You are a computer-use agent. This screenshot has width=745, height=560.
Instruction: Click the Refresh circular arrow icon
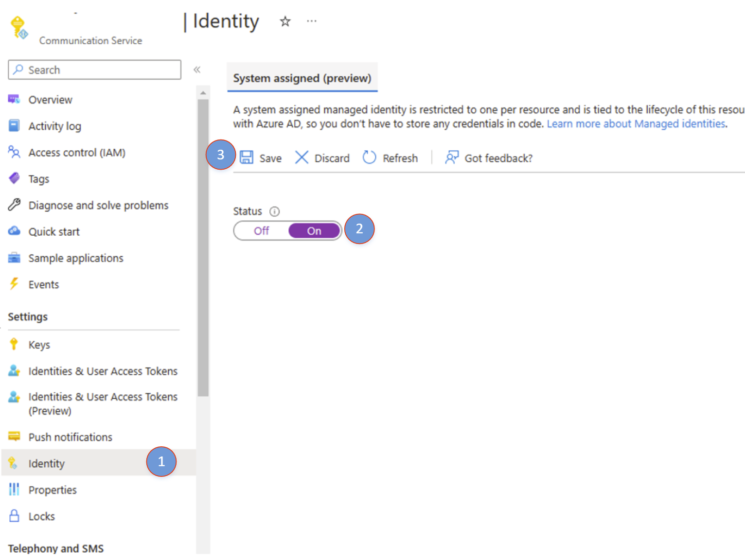(x=370, y=157)
